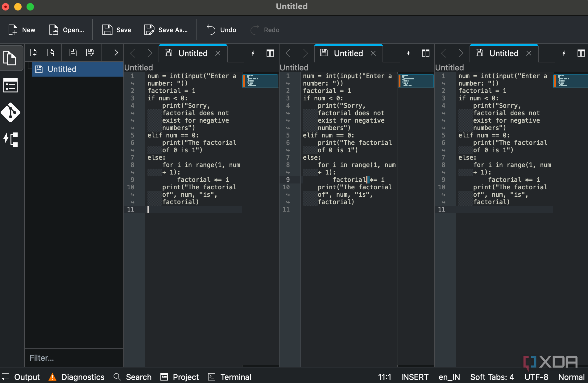This screenshot has height=383, width=588.
Task: Click split view icon in third pane
Action: 581,53
